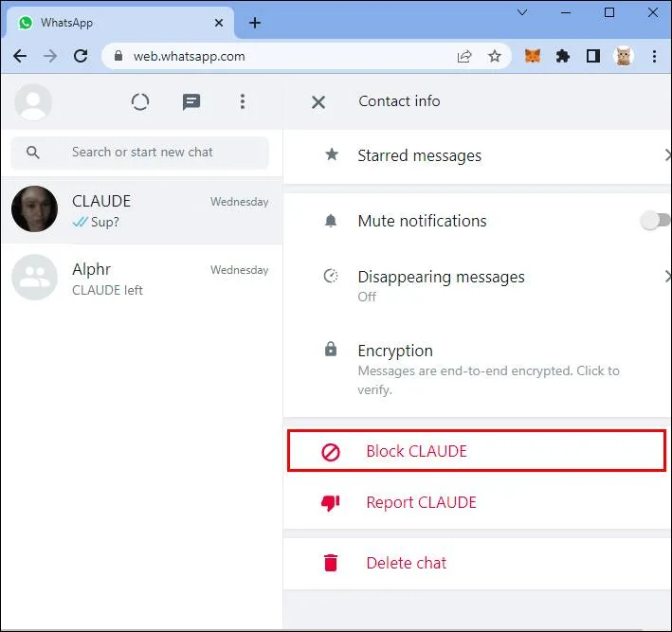This screenshot has height=632, width=672.
Task: Share this page from address bar
Action: [464, 56]
